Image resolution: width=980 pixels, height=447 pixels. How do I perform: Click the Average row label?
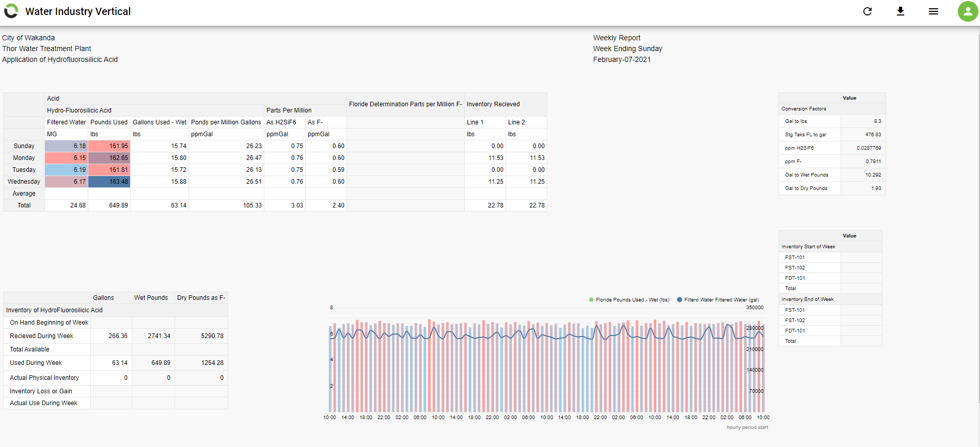24,194
